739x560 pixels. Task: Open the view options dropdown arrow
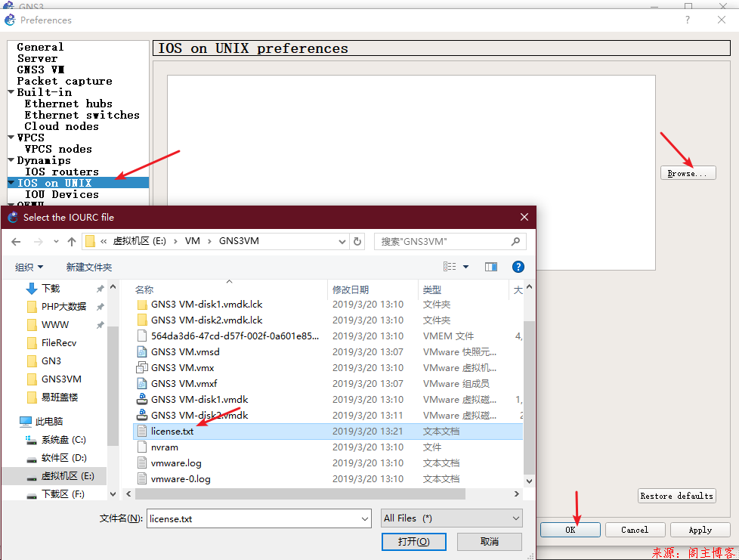point(465,267)
